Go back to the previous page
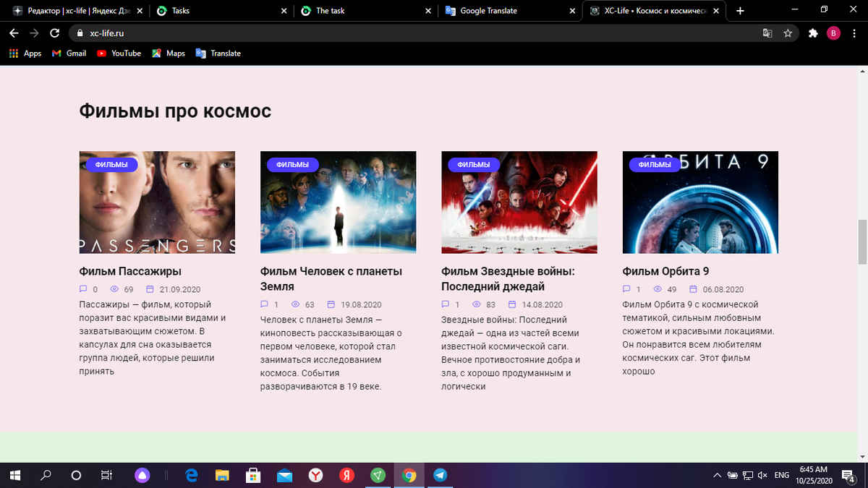This screenshot has height=488, width=868. (14, 33)
